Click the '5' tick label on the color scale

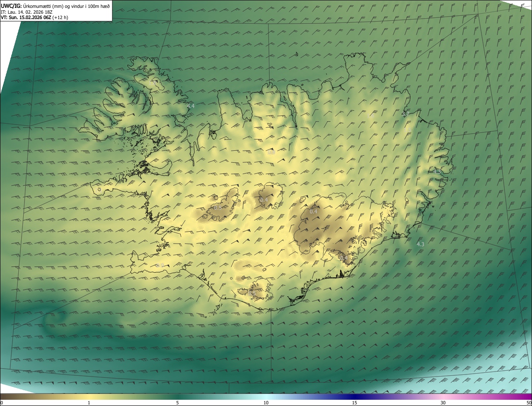[177, 403]
